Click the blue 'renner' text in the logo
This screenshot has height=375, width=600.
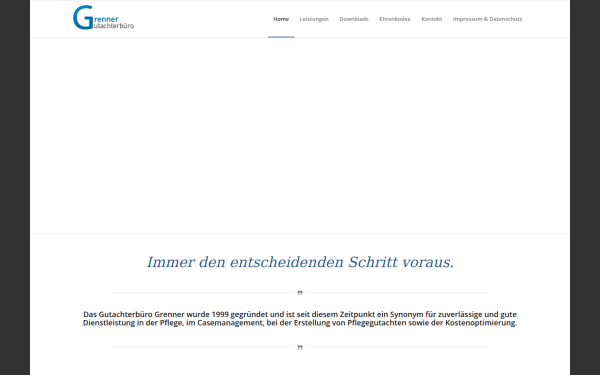106,19
